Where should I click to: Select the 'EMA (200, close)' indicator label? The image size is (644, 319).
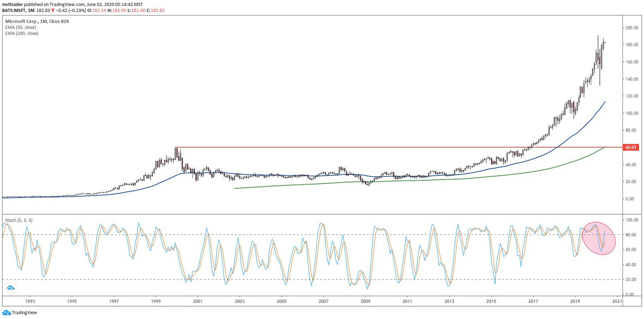pyautogui.click(x=22, y=33)
